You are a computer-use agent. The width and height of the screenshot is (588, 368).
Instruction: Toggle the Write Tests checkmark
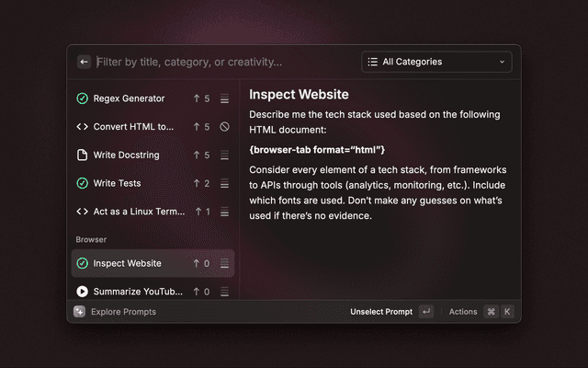tap(82, 183)
